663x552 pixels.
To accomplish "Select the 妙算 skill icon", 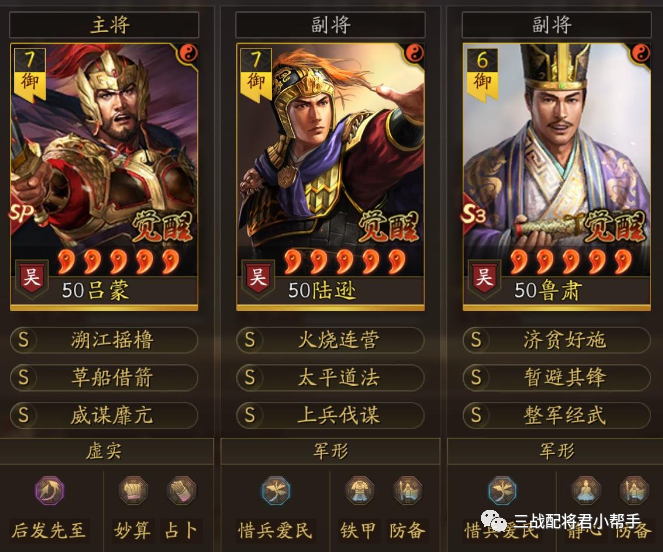I will tap(133, 491).
